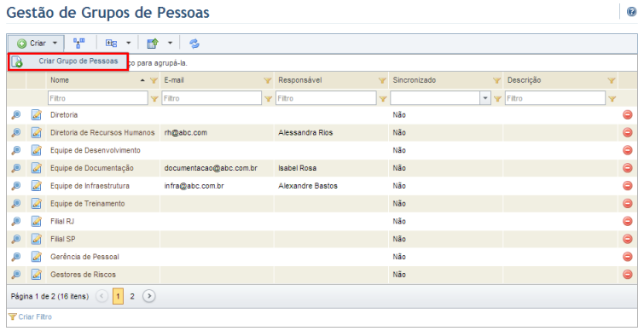Edit the Gestores de Riscos group
The width and height of the screenshot is (644, 331).
36,275
